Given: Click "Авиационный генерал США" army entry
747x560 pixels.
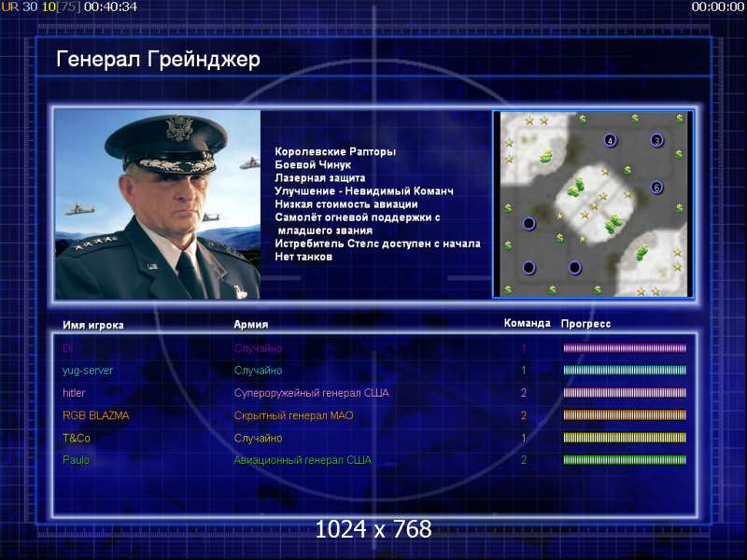Looking at the screenshot, I should click(x=303, y=460).
